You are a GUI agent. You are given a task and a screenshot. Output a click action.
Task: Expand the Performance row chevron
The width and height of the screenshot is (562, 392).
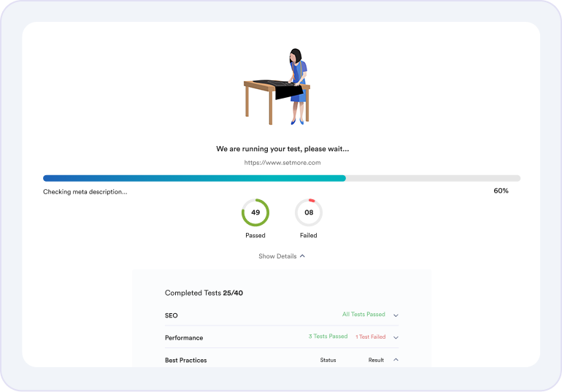click(x=396, y=337)
